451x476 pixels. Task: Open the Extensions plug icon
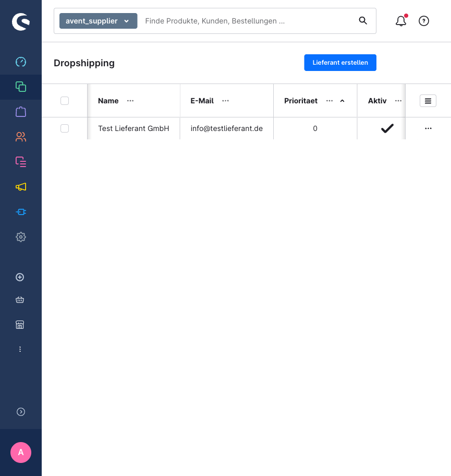pyautogui.click(x=21, y=212)
